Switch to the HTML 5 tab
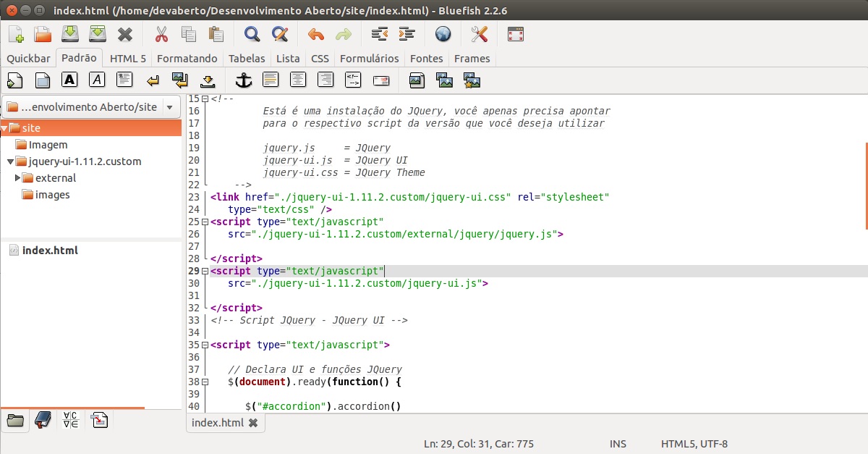This screenshot has width=868, height=454. (x=127, y=58)
